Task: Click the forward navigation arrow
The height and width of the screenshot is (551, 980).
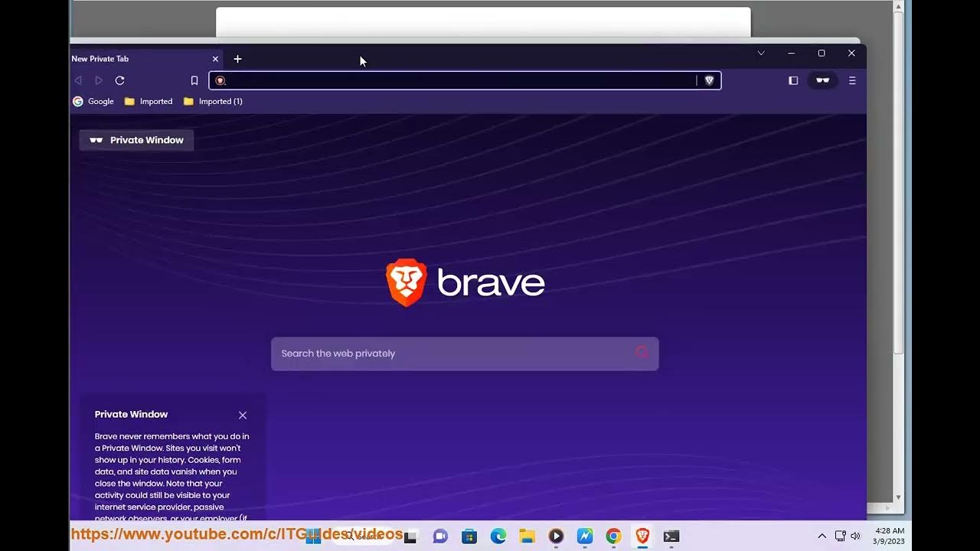Action: click(99, 80)
